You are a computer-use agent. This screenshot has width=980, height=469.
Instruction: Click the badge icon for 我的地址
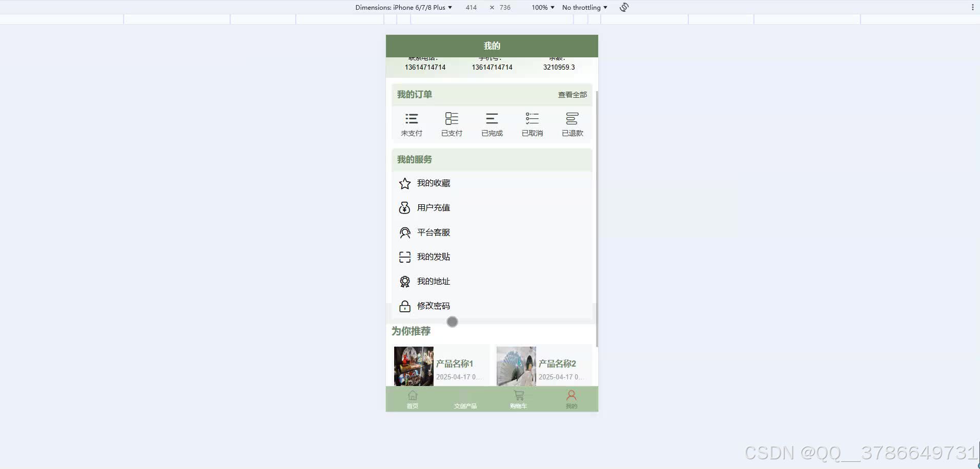tap(405, 282)
